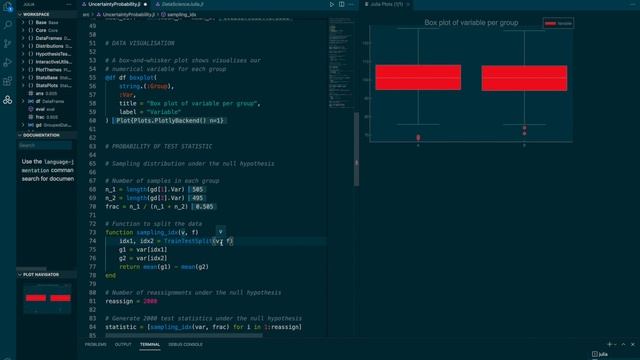Expand the InteractiveUtils module in workspace
Viewport: 640px width, 360px height.
(23, 62)
